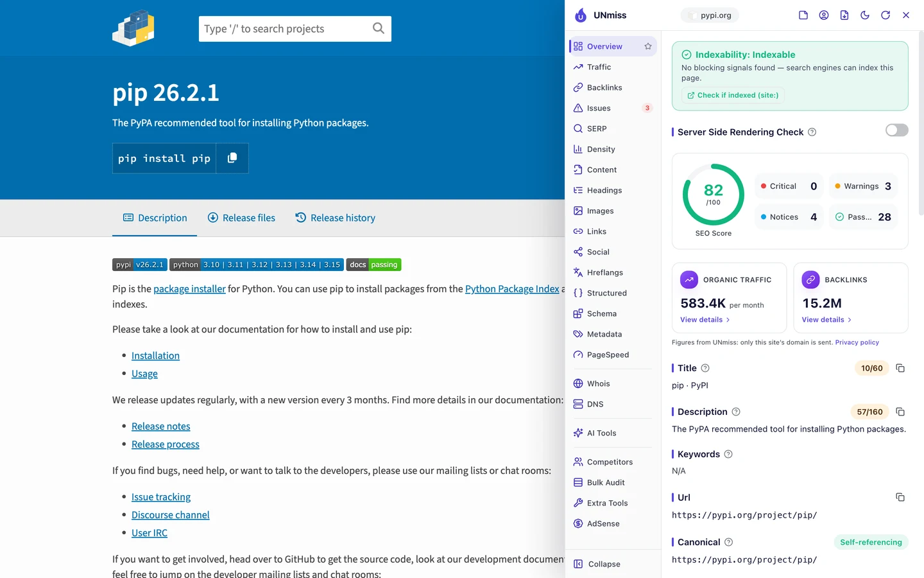Click the help icon beside Keywords
The width and height of the screenshot is (924, 578).
(x=728, y=454)
